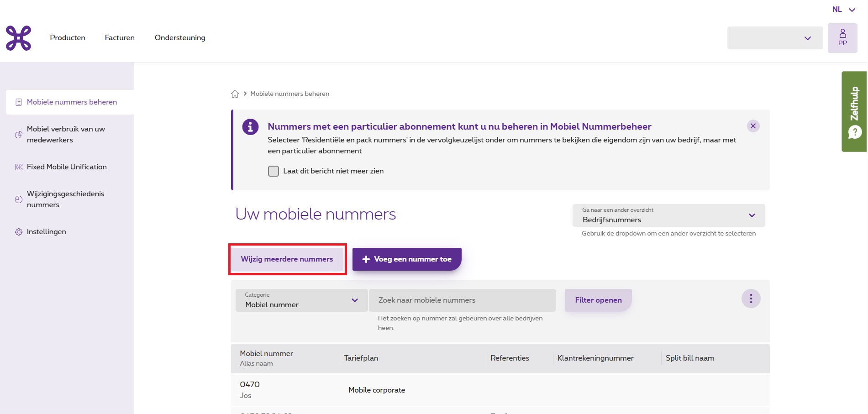This screenshot has width=868, height=414.
Task: Open the PP user profile icon
Action: point(842,38)
